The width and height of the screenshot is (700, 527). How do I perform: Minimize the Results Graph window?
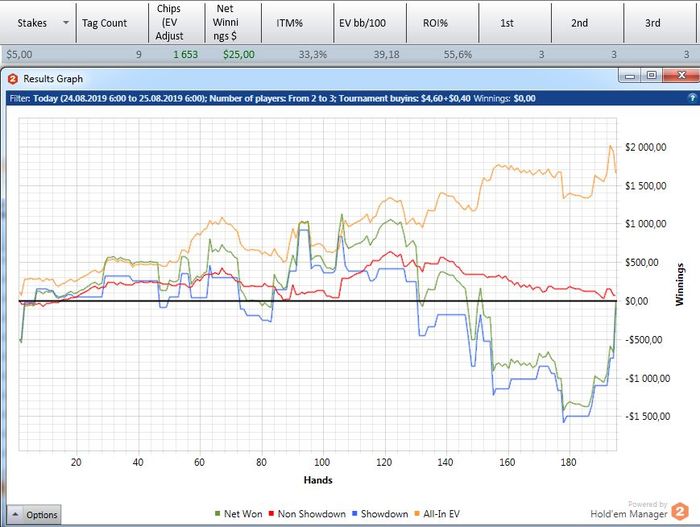click(630, 75)
